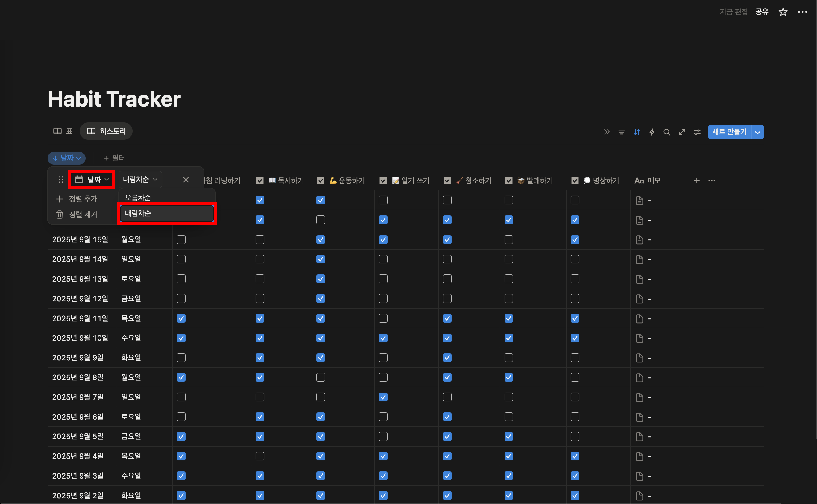Click the filter icon in database toolbar
Screen dimensions: 817x504
pyautogui.click(x=621, y=132)
